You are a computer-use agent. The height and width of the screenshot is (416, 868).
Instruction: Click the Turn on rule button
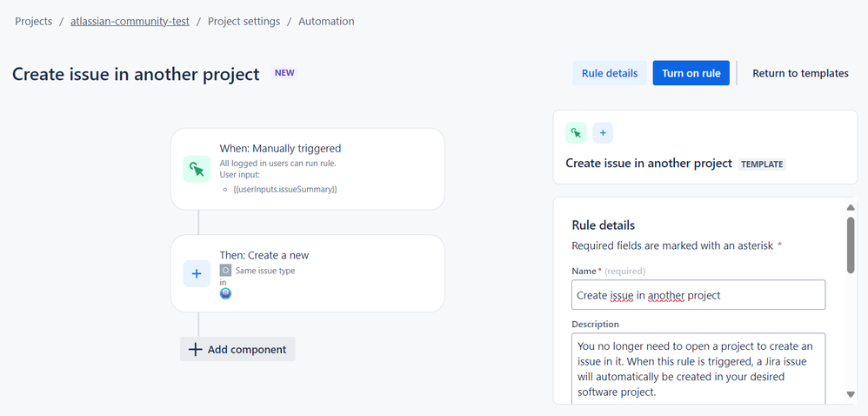point(691,73)
